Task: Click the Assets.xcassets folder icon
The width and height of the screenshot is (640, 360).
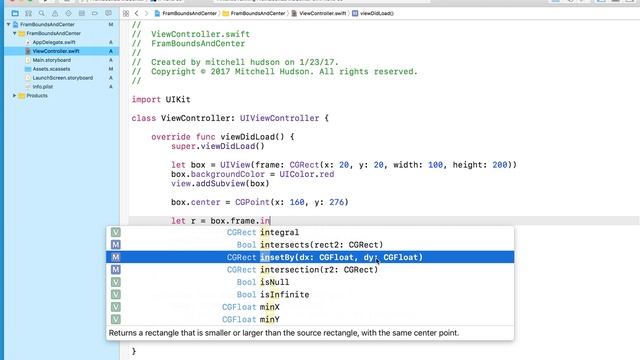Action: pos(28,69)
